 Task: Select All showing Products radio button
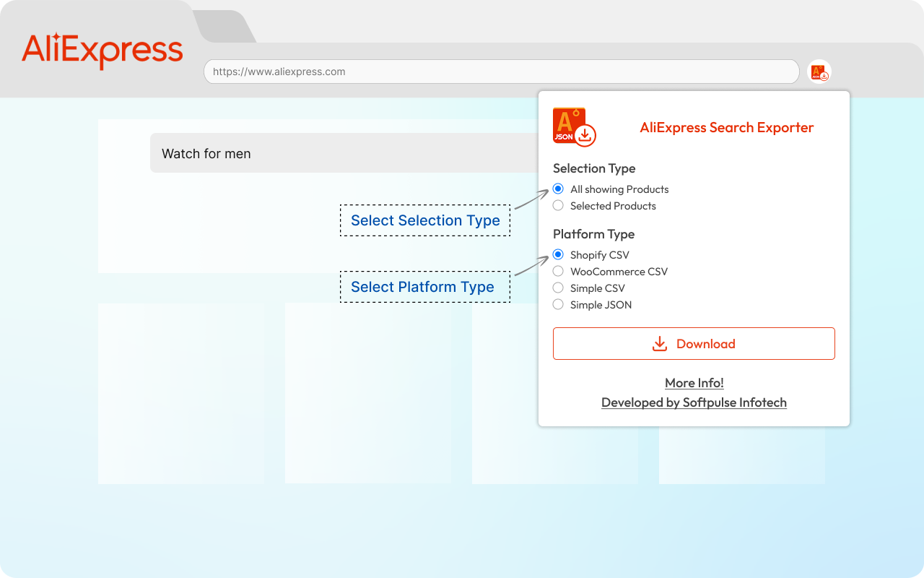point(558,189)
